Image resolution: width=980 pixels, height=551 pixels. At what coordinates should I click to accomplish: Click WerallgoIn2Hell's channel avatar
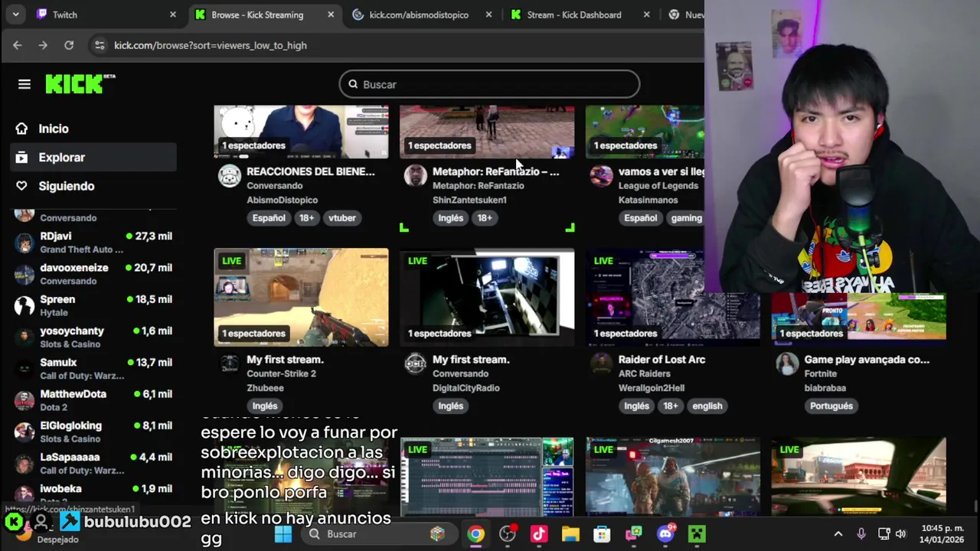pos(601,364)
